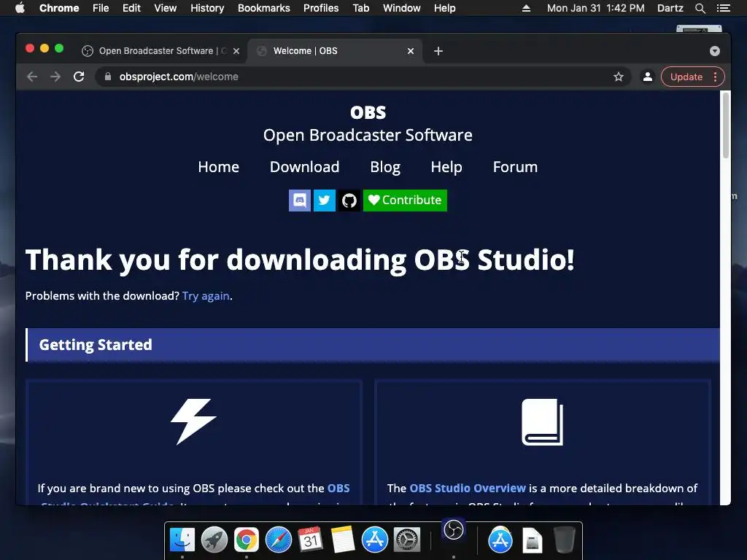Click the browser back arrow

click(x=32, y=77)
